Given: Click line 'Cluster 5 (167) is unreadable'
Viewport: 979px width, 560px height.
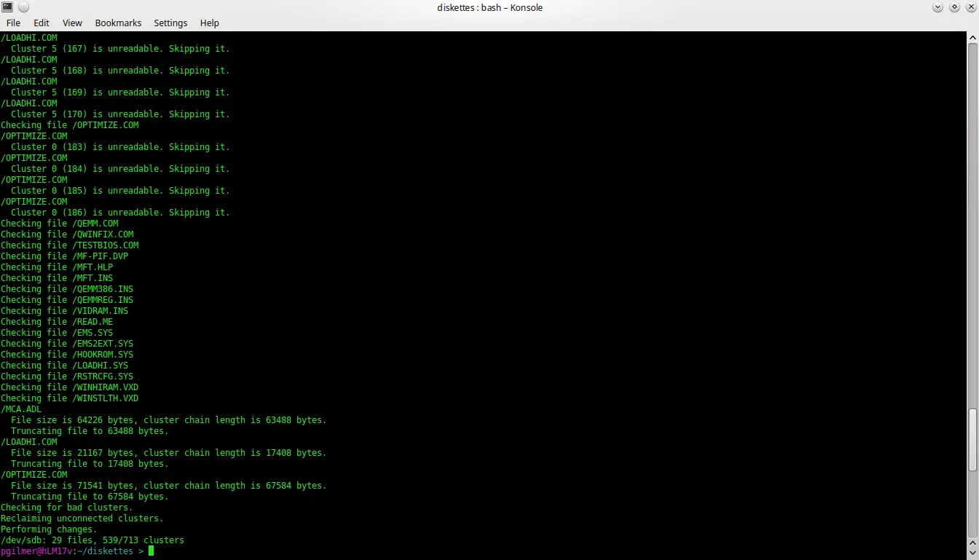Looking at the screenshot, I should (x=120, y=49).
